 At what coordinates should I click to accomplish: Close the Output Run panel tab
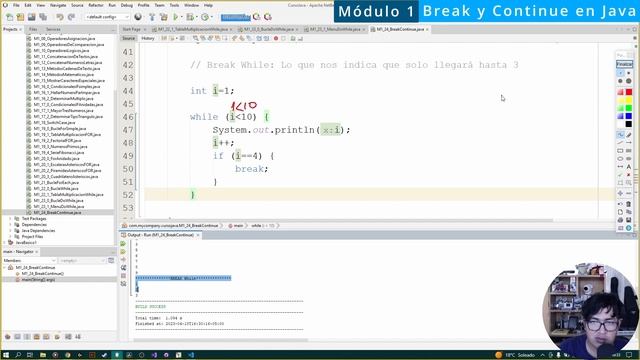click(x=198, y=235)
